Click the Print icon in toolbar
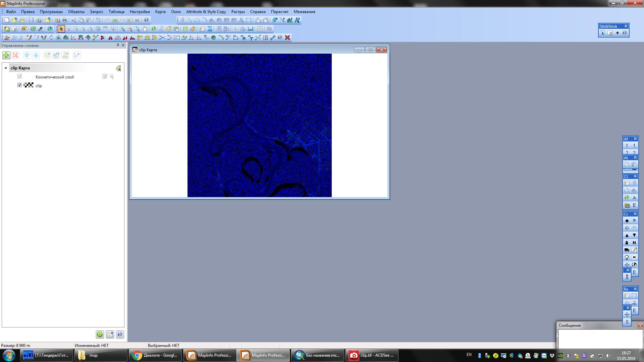The image size is (644, 362). (x=65, y=20)
